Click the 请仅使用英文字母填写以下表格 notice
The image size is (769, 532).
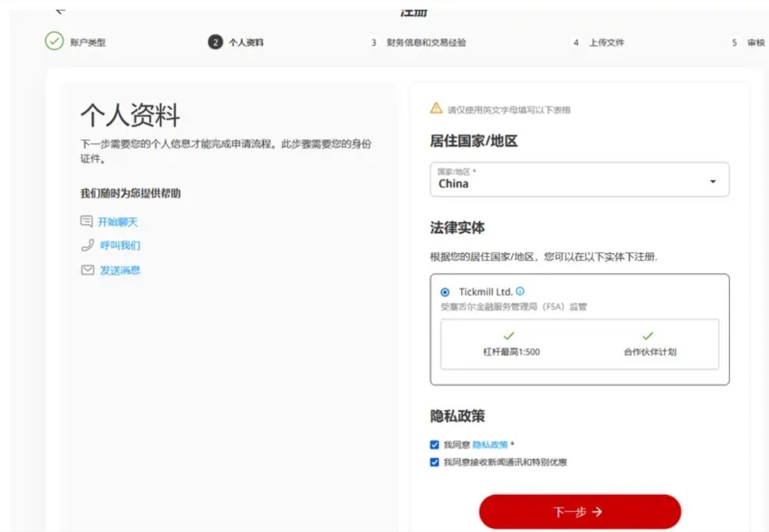click(508, 110)
